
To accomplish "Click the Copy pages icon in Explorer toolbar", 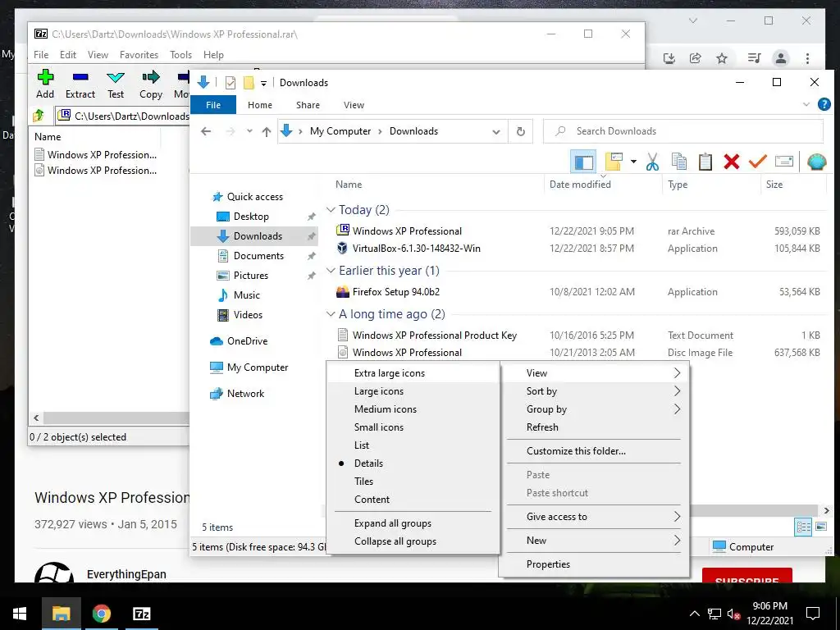I will click(x=679, y=162).
